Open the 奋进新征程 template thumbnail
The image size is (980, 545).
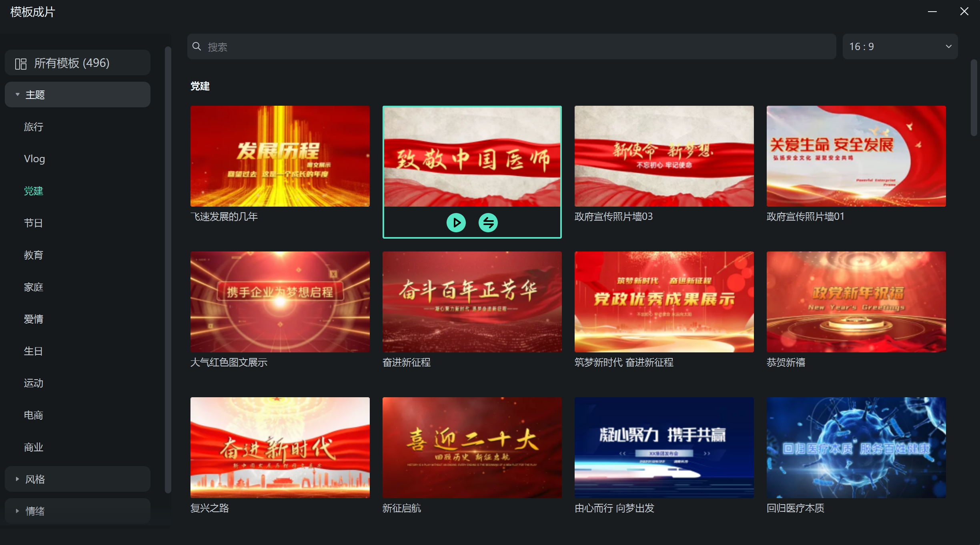(472, 302)
